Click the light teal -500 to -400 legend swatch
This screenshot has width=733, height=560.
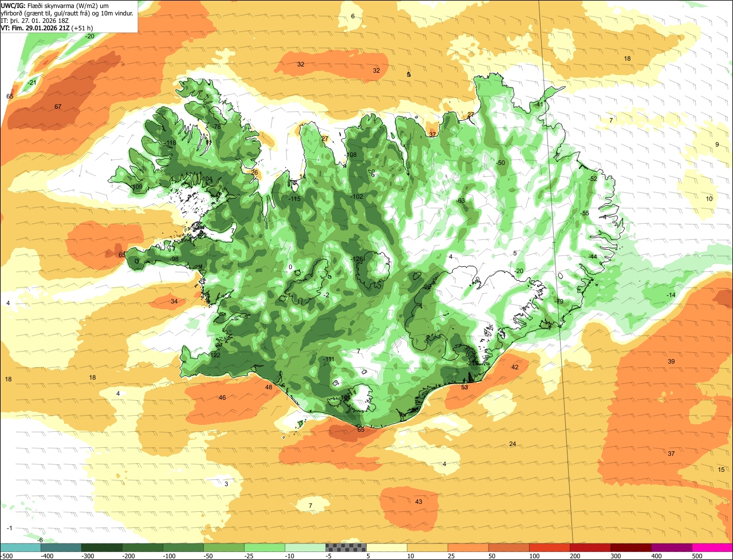(20, 547)
